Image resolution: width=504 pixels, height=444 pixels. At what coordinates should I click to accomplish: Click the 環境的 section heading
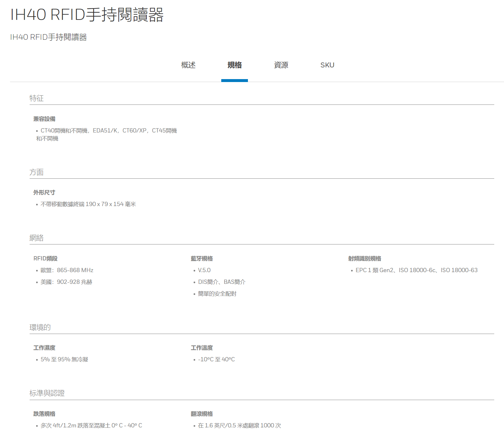click(40, 327)
